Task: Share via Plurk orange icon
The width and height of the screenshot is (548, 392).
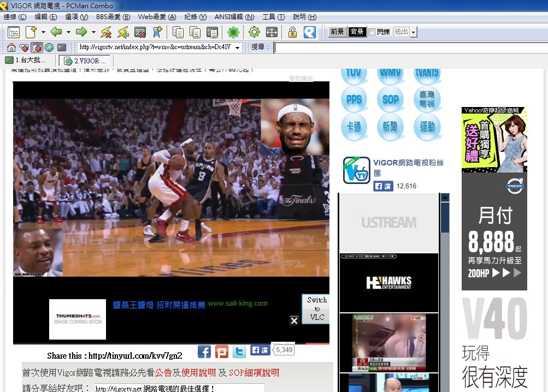Action: pos(222,352)
